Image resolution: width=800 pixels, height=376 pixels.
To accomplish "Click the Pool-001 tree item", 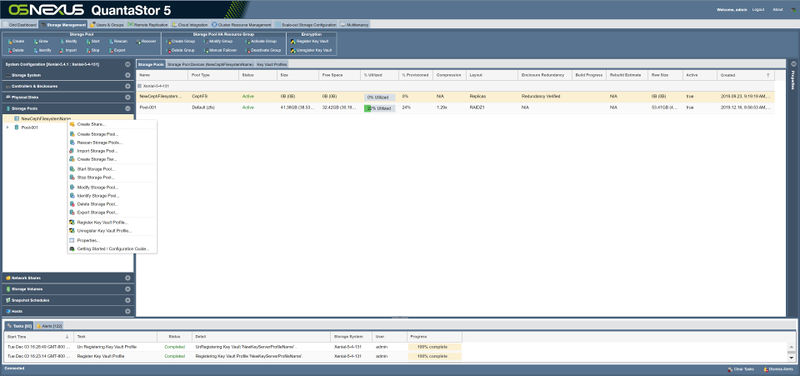I will click(x=29, y=128).
